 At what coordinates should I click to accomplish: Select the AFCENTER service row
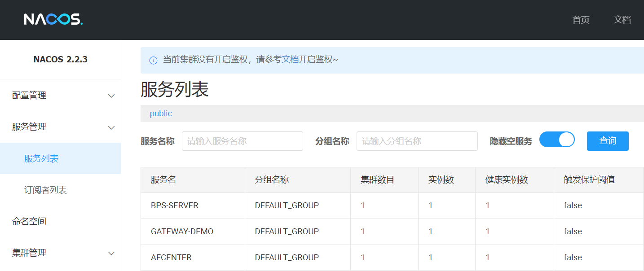(171, 258)
